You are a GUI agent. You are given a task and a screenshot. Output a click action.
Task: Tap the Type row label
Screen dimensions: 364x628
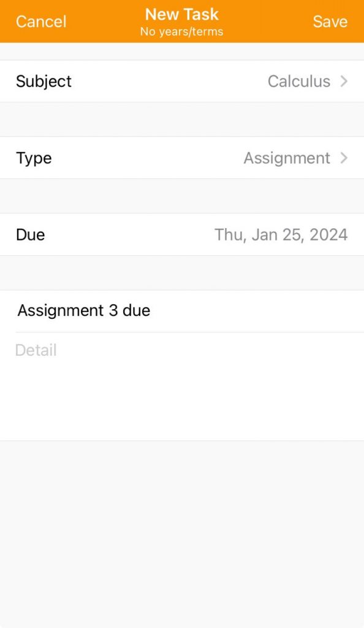coord(33,158)
